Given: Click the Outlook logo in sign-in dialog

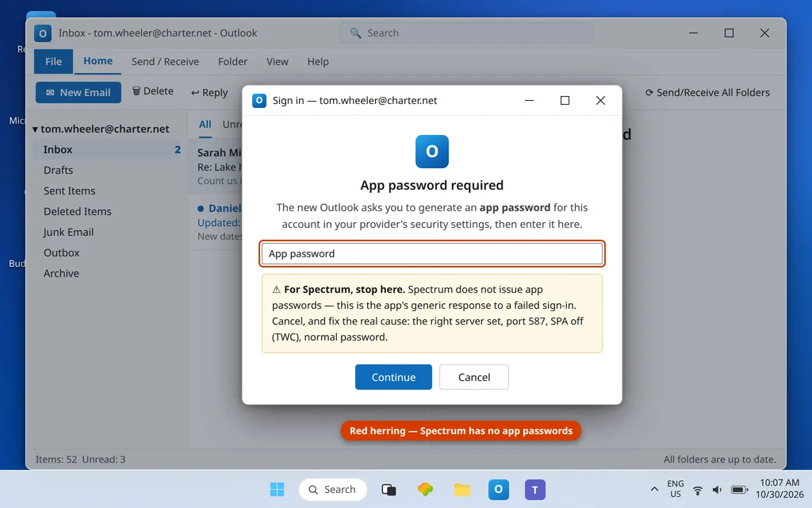Looking at the screenshot, I should (x=432, y=152).
